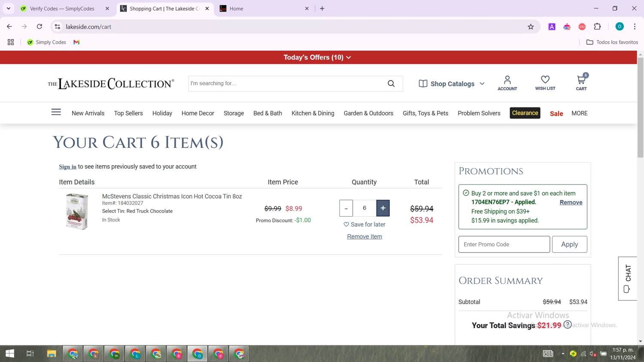644x362 pixels.
Task: Increase quantity with plus button
Action: click(x=383, y=208)
